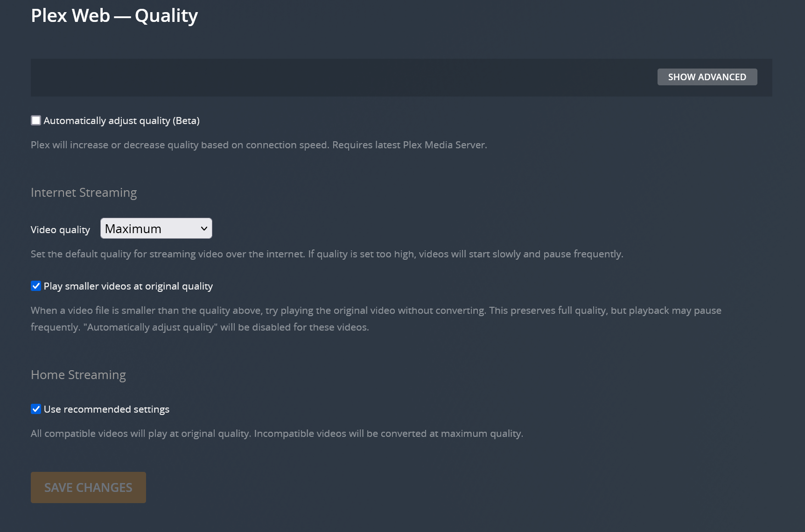The image size is (805, 532).
Task: Uncheck the Play smaller videos at original quality box
Action: pyautogui.click(x=36, y=286)
